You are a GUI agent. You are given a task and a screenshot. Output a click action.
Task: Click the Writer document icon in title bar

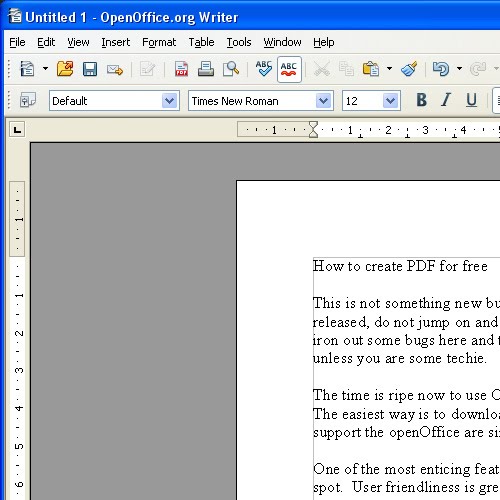click(15, 16)
